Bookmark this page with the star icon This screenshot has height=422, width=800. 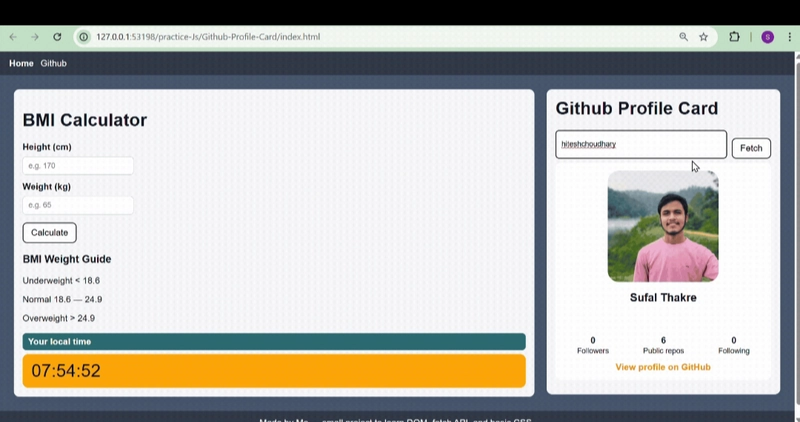pyautogui.click(x=704, y=37)
